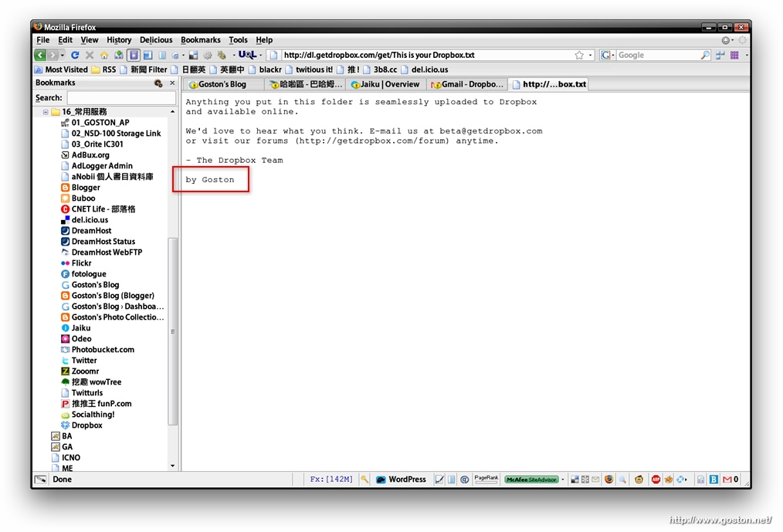Switch to the Gmail - Dropbo... tab
Screen dimensions: 783x532
click(467, 84)
